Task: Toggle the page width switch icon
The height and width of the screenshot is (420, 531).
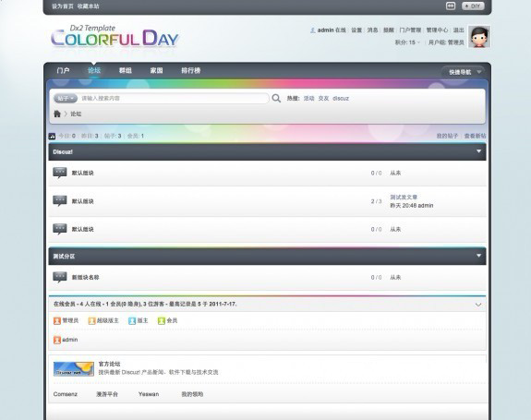Action: tap(451, 6)
